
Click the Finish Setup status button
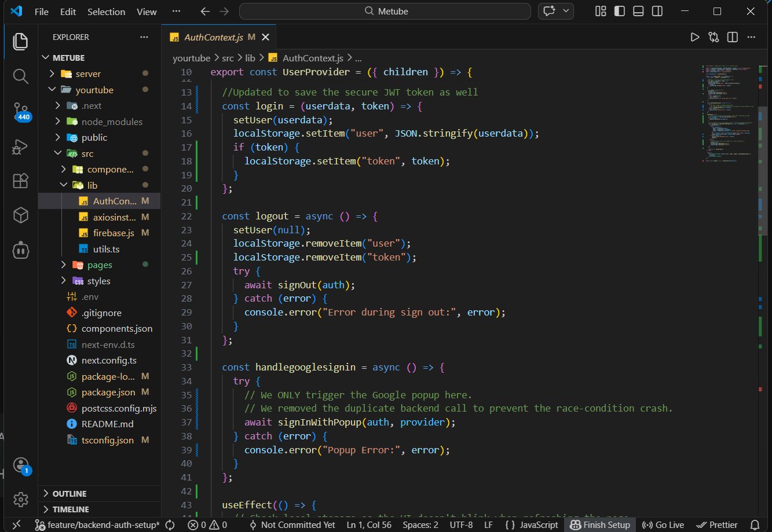pyautogui.click(x=600, y=524)
